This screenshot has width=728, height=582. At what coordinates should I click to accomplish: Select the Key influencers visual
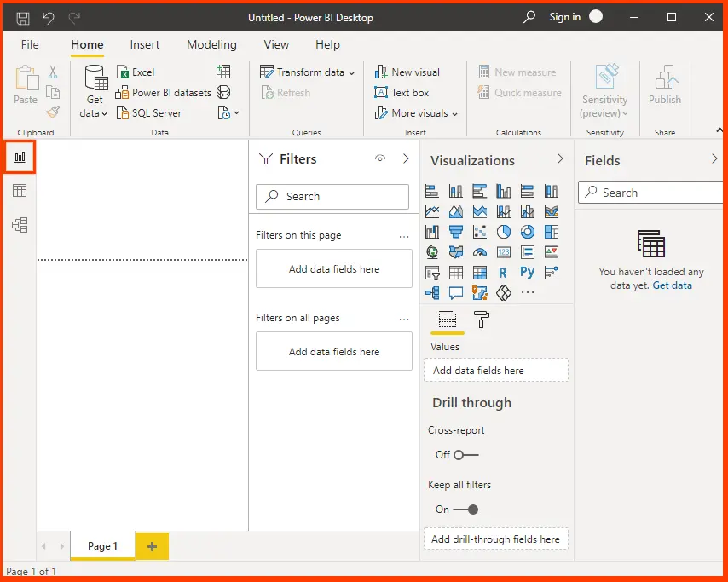tap(552, 273)
